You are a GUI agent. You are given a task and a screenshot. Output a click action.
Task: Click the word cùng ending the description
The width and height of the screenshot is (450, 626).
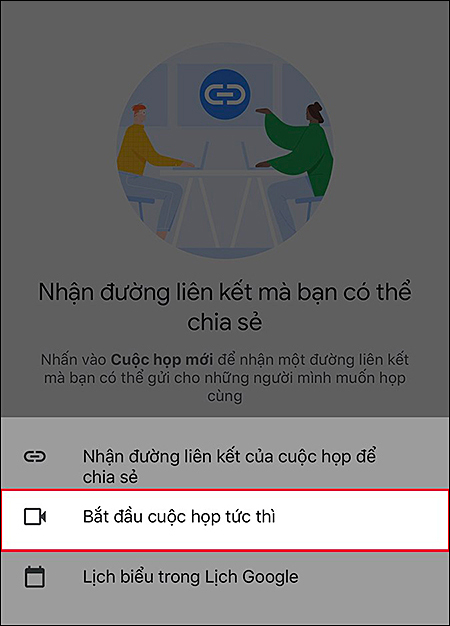[x=225, y=396]
